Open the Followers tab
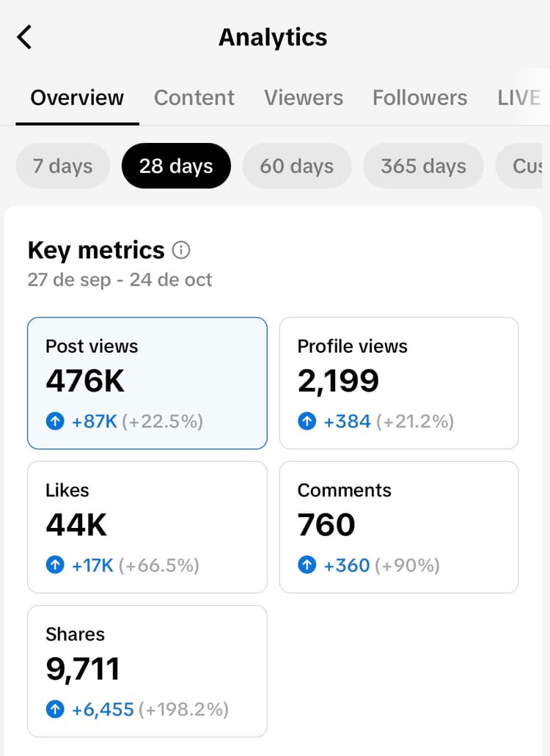The width and height of the screenshot is (550, 756). point(420,98)
